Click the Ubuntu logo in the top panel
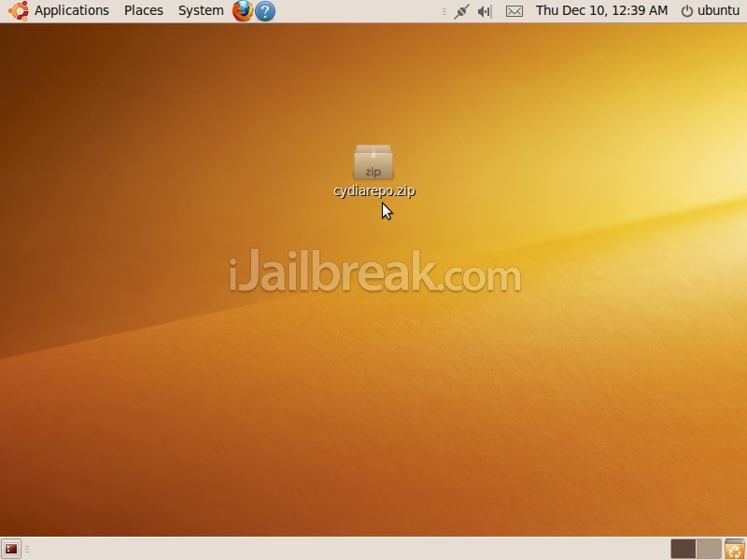 [x=18, y=11]
